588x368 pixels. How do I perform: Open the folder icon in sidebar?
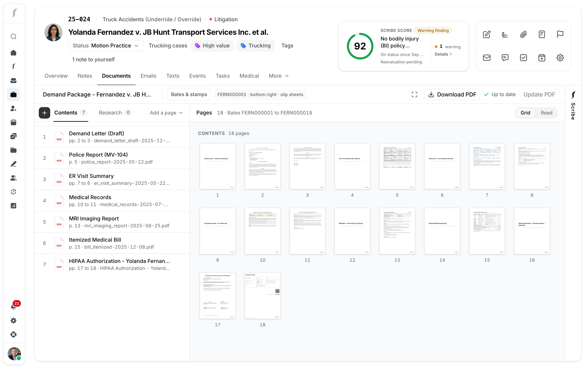[14, 150]
